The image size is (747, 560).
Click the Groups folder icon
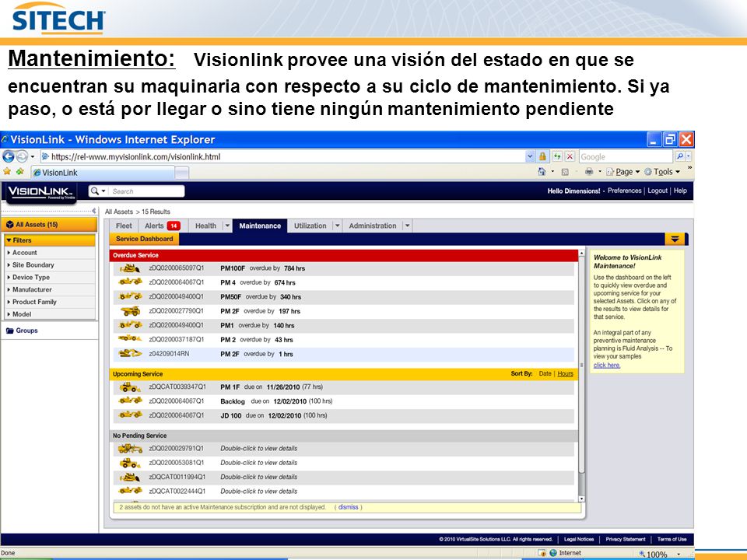point(9,331)
